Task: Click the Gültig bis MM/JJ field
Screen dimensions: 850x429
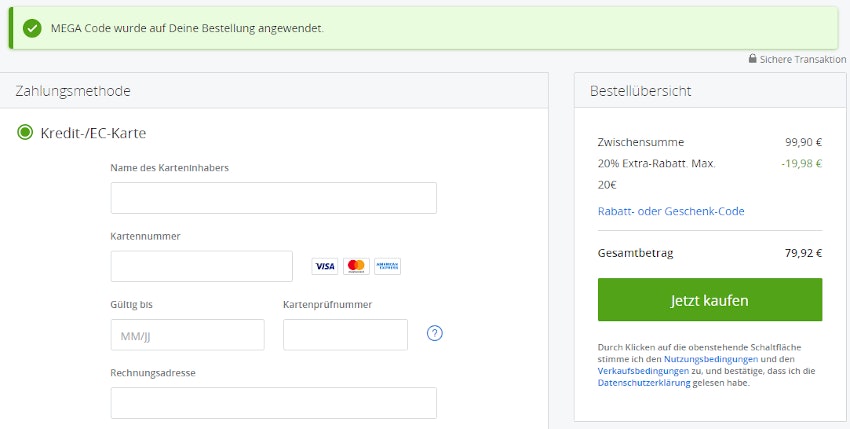Action: pyautogui.click(x=187, y=335)
